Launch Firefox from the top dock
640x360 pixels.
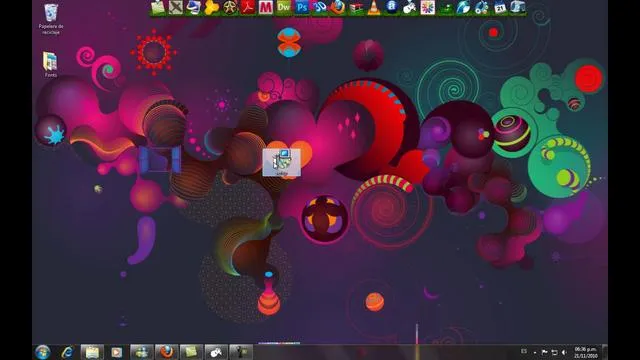[x=338, y=7]
